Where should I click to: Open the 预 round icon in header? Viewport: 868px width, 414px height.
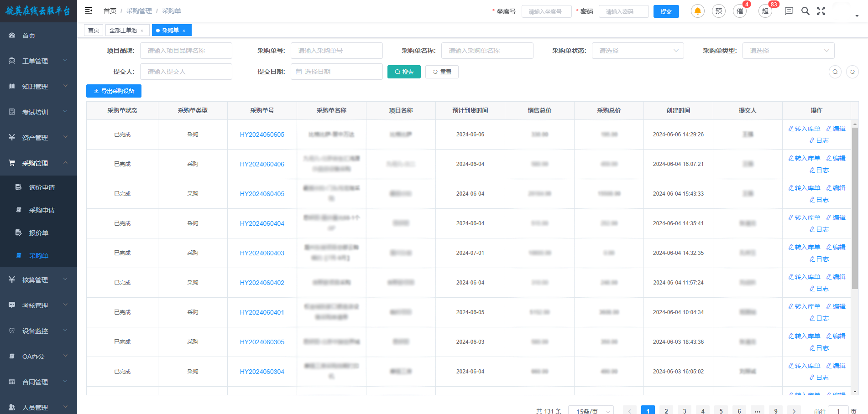point(719,11)
